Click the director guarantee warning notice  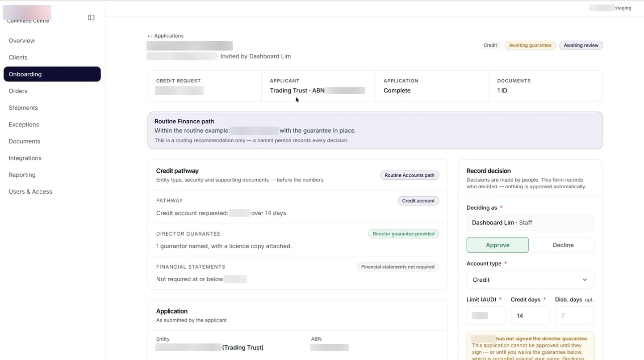tap(530, 346)
